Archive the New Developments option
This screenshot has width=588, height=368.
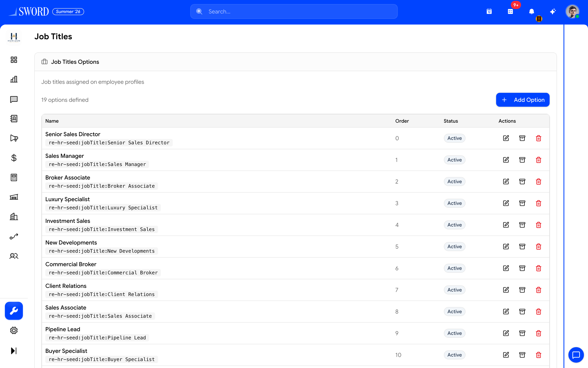[x=522, y=247]
